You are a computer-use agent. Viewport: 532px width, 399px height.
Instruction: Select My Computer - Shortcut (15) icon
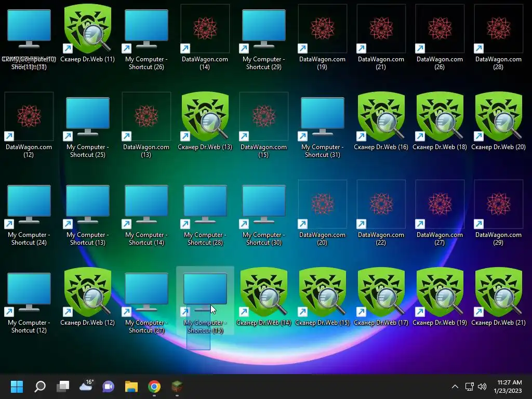click(205, 301)
